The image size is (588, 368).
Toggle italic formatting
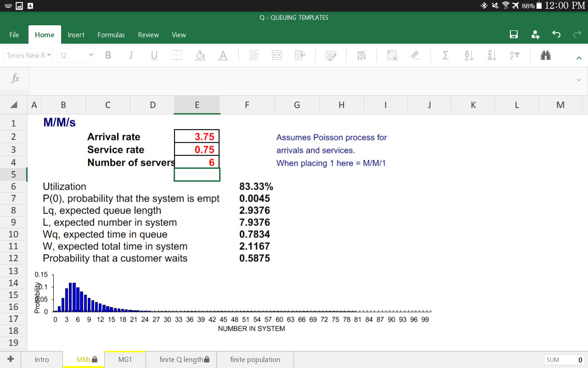pos(131,55)
